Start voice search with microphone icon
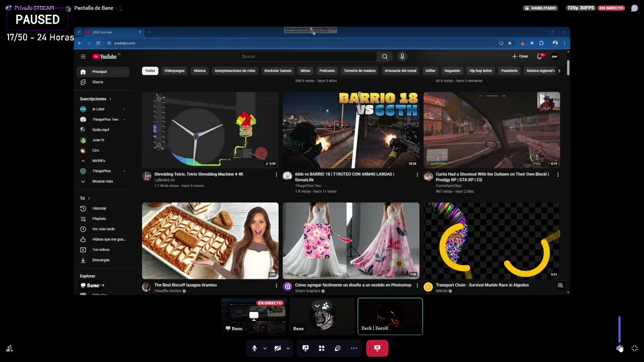This screenshot has width=644, height=362. (x=402, y=56)
